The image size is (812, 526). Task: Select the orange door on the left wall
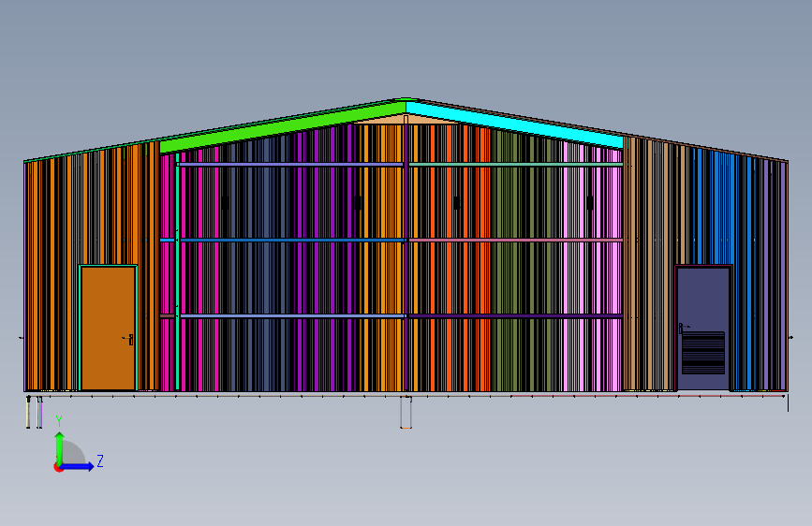109,328
